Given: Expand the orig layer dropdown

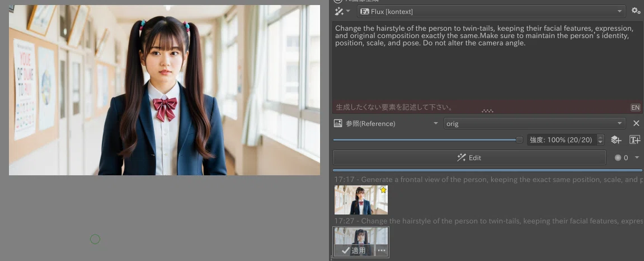Looking at the screenshot, I should pyautogui.click(x=534, y=123).
